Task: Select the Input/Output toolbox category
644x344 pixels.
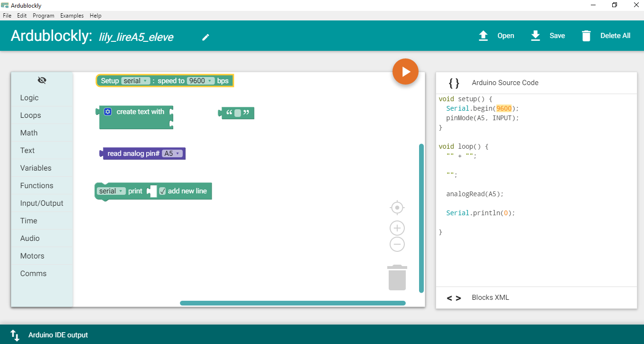Action: pos(42,203)
